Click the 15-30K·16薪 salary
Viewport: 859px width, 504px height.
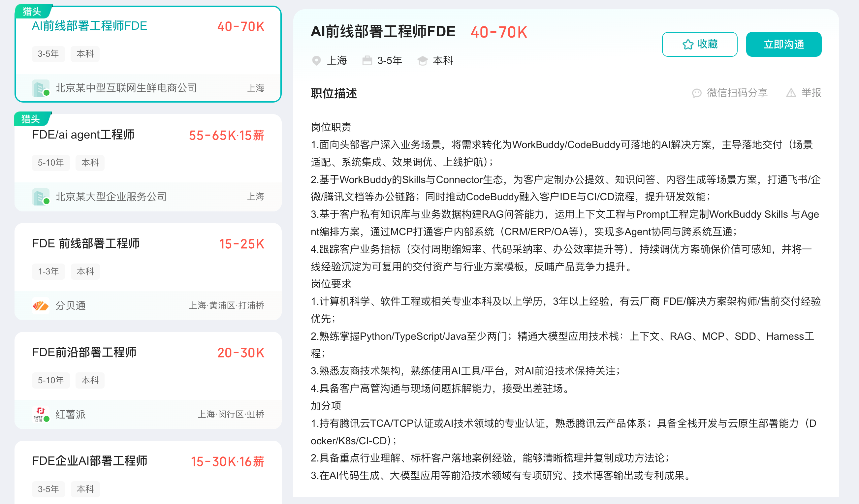coord(227,461)
